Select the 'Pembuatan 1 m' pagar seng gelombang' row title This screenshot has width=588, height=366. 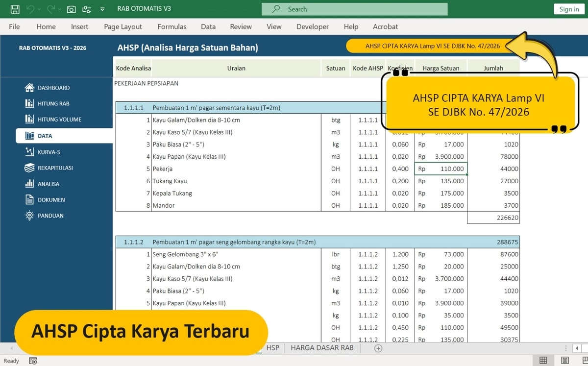[234, 242]
